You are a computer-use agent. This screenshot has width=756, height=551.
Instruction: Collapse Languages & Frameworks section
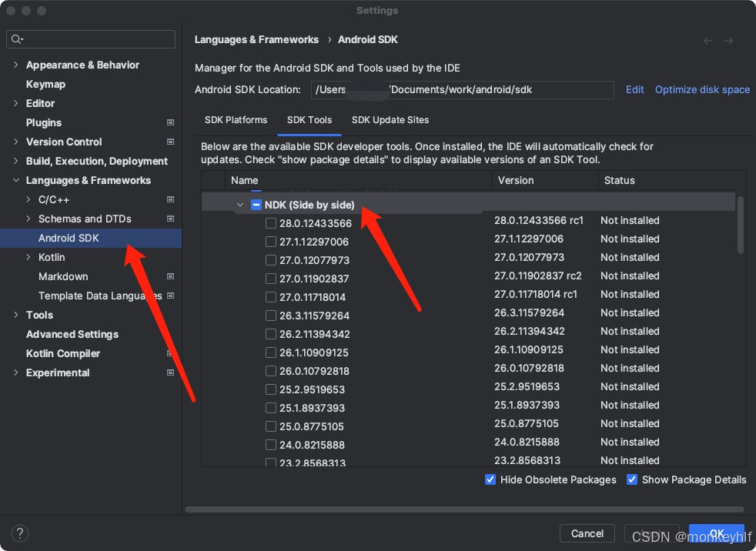[x=16, y=180]
